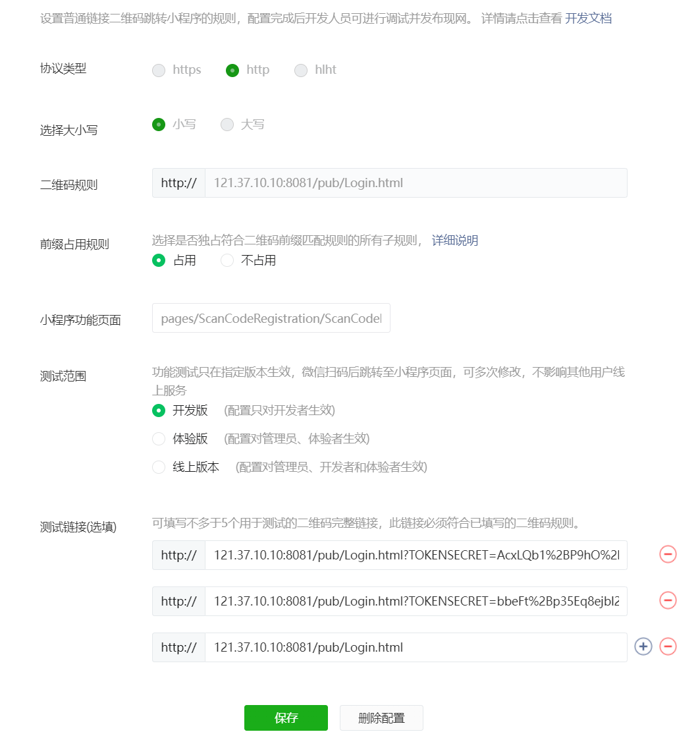Click (配置对管理员、体验者生效) description text
700x736 pixels.
pos(297,439)
